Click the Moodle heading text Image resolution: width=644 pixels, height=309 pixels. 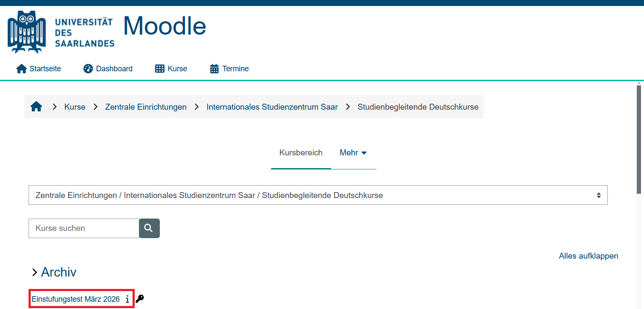tap(164, 26)
